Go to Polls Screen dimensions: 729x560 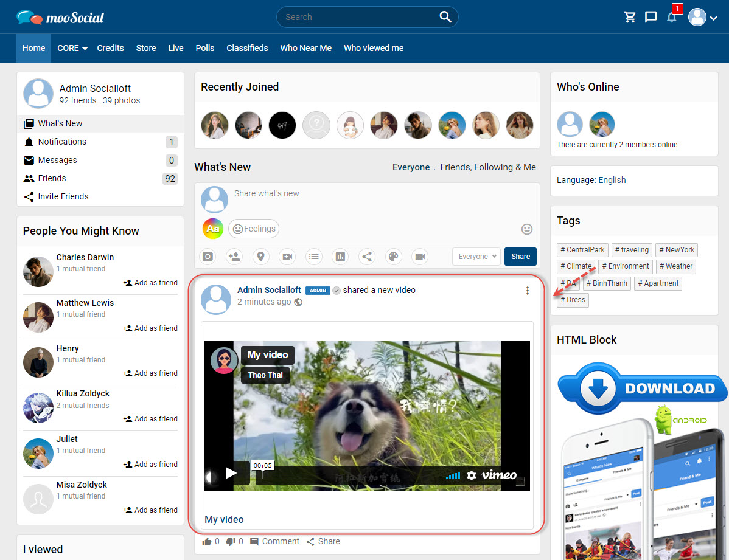[x=205, y=48]
